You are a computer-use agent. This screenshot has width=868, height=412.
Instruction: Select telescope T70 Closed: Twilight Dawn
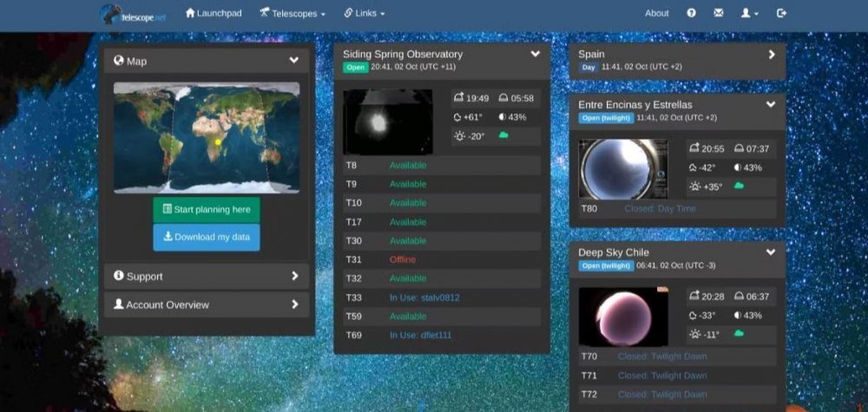pyautogui.click(x=678, y=356)
